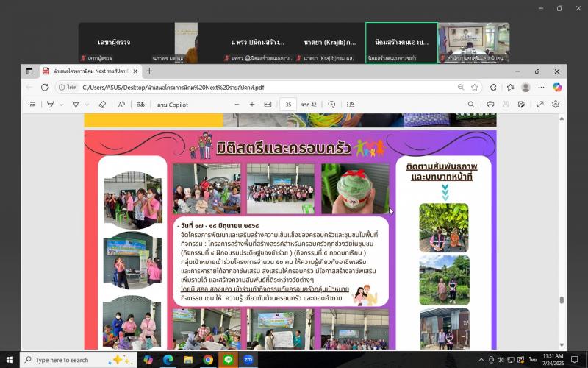
Task: Select the PDF tab with the Next title
Action: tap(90, 71)
